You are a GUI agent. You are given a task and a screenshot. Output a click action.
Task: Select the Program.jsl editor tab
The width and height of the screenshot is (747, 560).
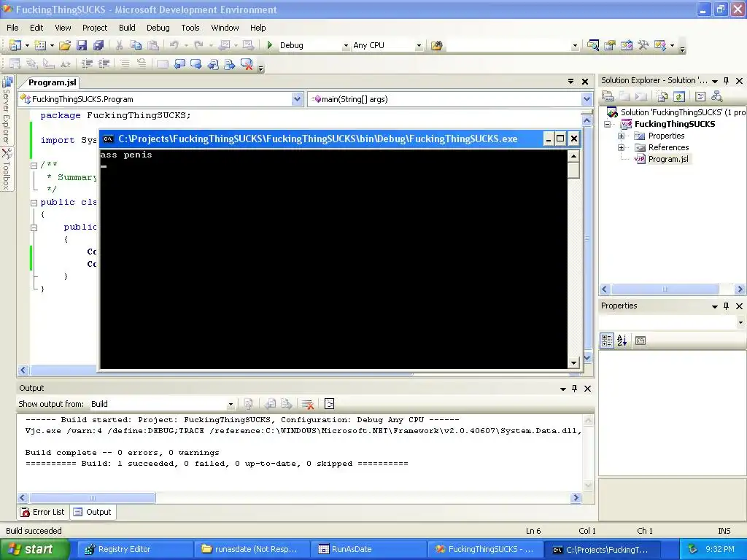52,82
